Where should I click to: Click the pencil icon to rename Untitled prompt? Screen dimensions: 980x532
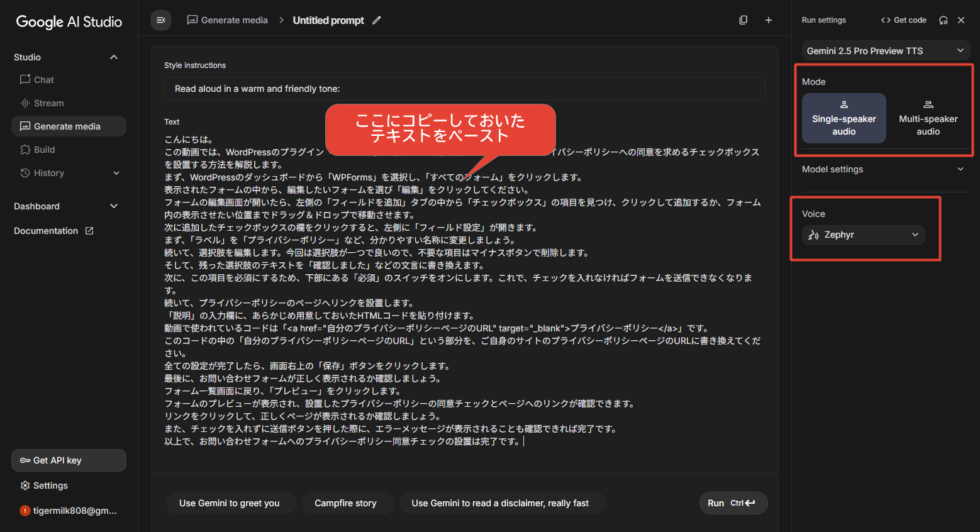(x=377, y=20)
